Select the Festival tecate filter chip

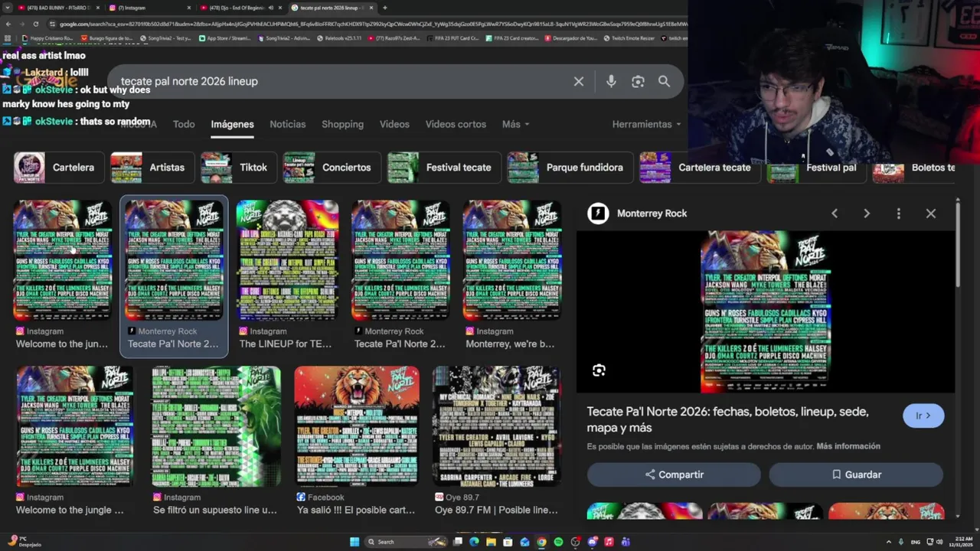click(x=443, y=168)
